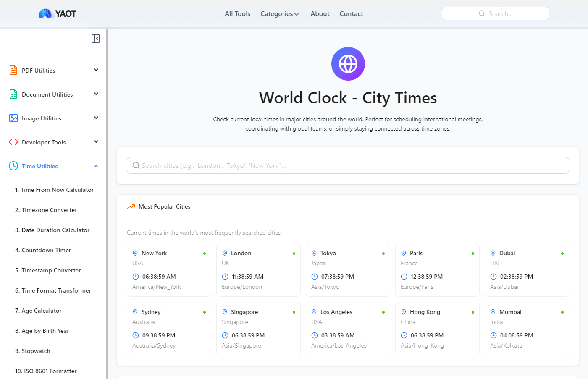Image resolution: width=588 pixels, height=379 pixels.
Task: Navigate to the Contact page
Action: [351, 13]
